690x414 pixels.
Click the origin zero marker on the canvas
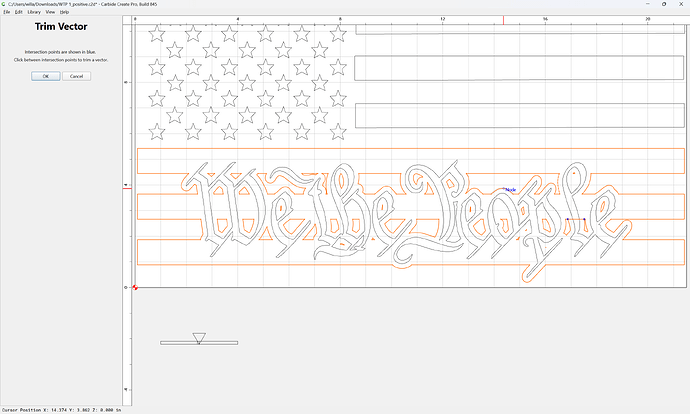(x=135, y=287)
